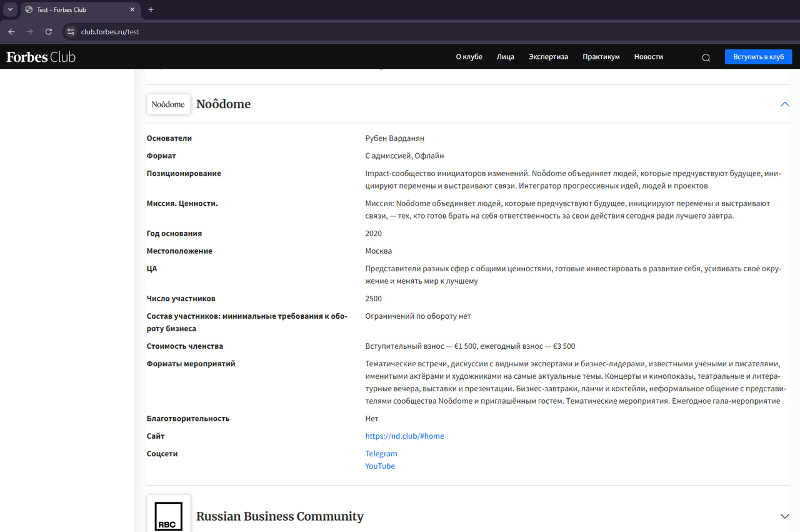
Task: Click the browser forward arrow
Action: pyautogui.click(x=30, y=31)
